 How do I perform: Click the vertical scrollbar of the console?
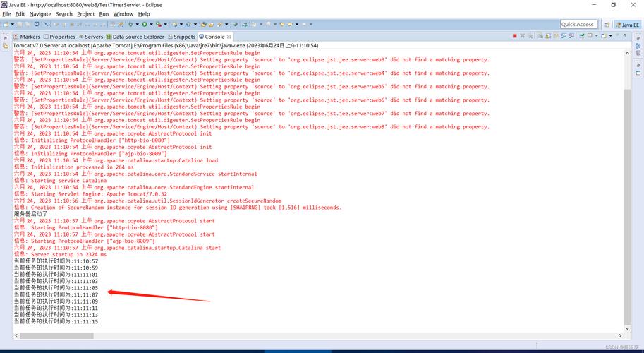(627, 205)
